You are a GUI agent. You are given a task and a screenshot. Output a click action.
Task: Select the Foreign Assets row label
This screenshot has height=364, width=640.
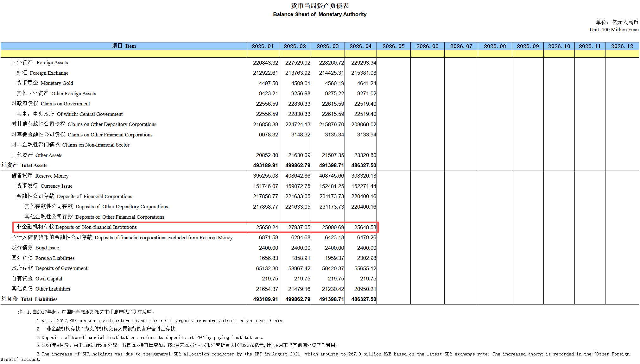pos(40,63)
